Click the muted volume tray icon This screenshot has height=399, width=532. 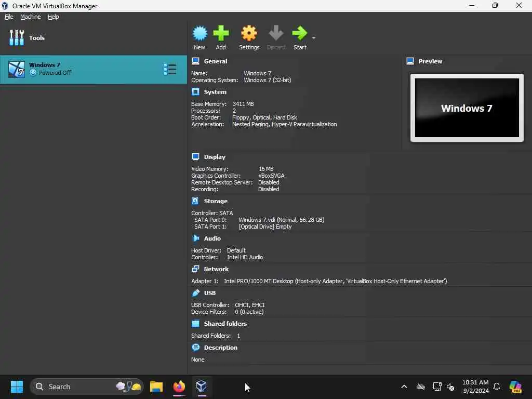[450, 387]
